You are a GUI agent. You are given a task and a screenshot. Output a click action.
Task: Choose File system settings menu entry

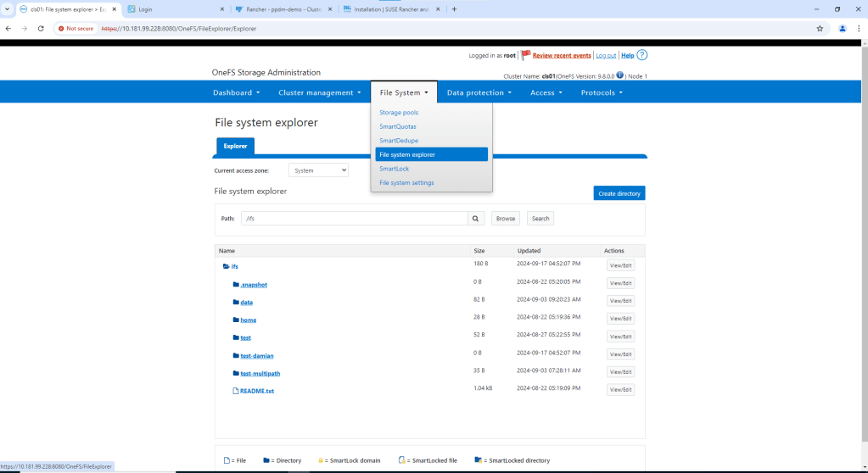(406, 183)
